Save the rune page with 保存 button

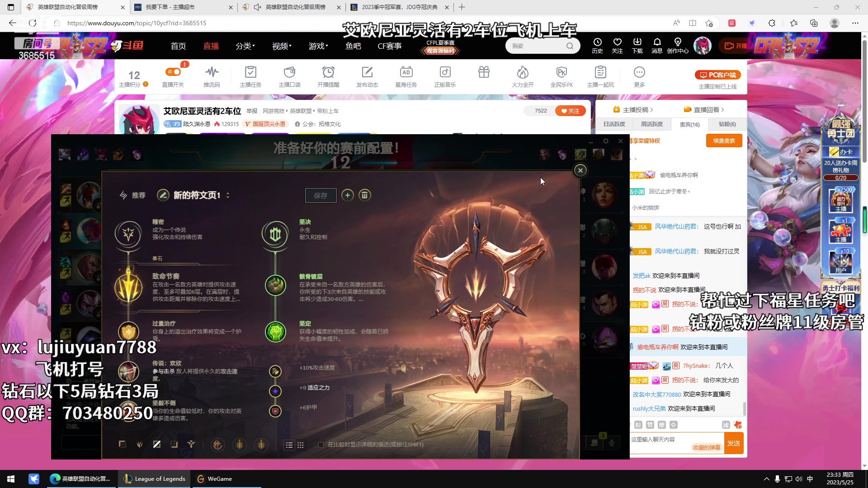point(321,195)
